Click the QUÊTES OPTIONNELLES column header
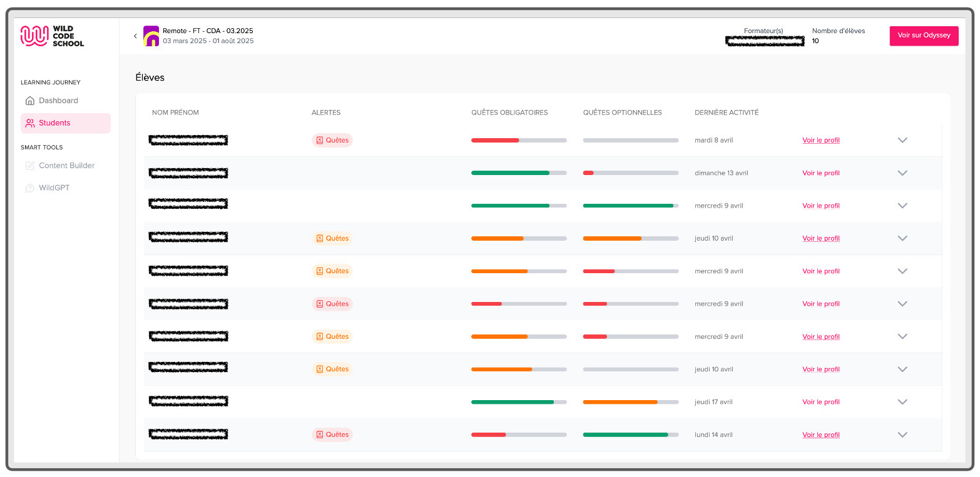Screen dimensions: 980x477 (x=622, y=113)
